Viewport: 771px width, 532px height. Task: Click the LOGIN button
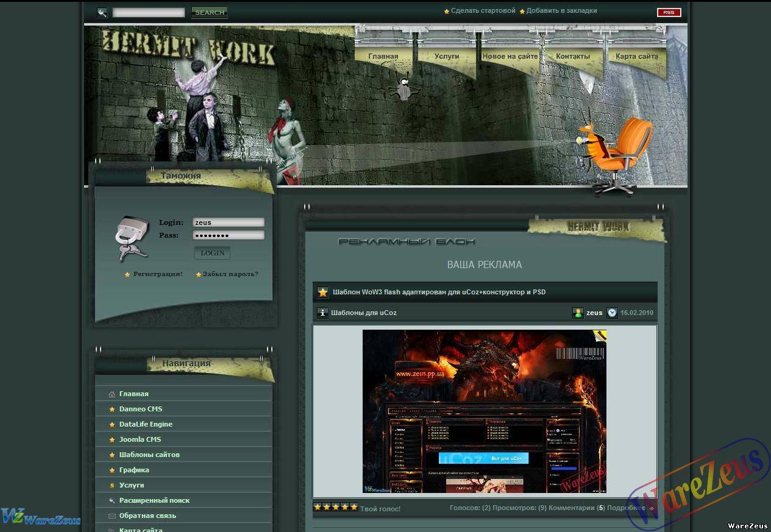[212, 253]
